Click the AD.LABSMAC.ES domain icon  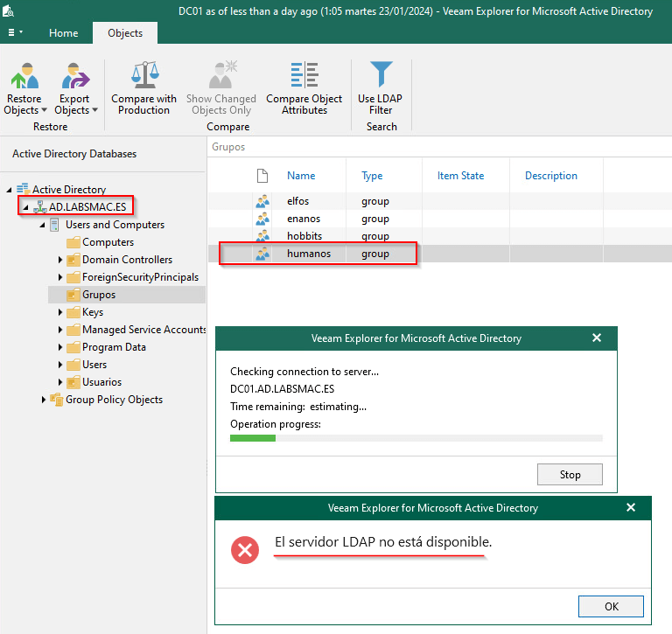click(39, 207)
